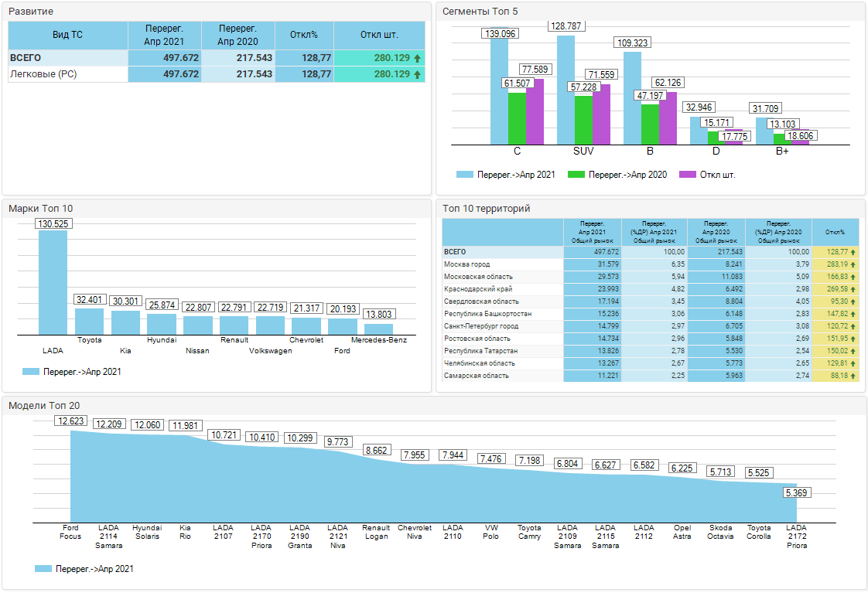Sort Развитие table by Откл шт. header

[x=379, y=35]
